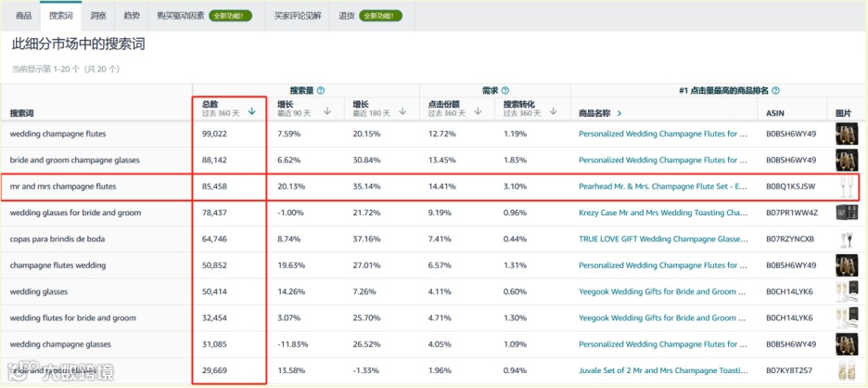Image resolution: width=868 pixels, height=388 pixels.
Task: Sort by 点击份额 arrow
Action: point(478,111)
